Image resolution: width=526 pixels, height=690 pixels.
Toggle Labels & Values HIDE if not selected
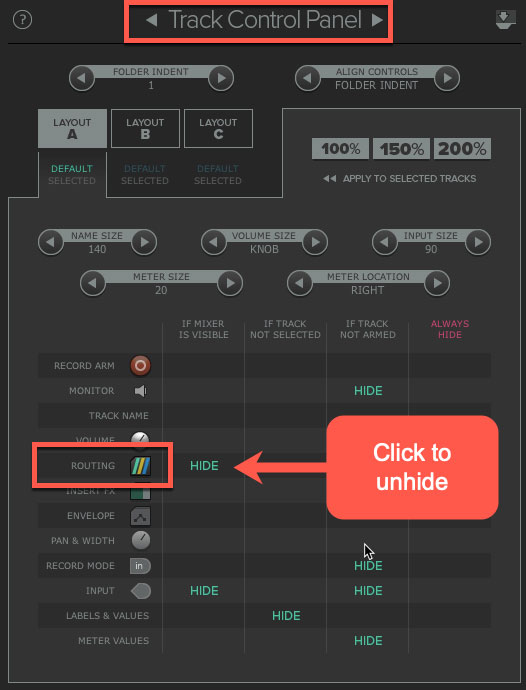(x=286, y=616)
